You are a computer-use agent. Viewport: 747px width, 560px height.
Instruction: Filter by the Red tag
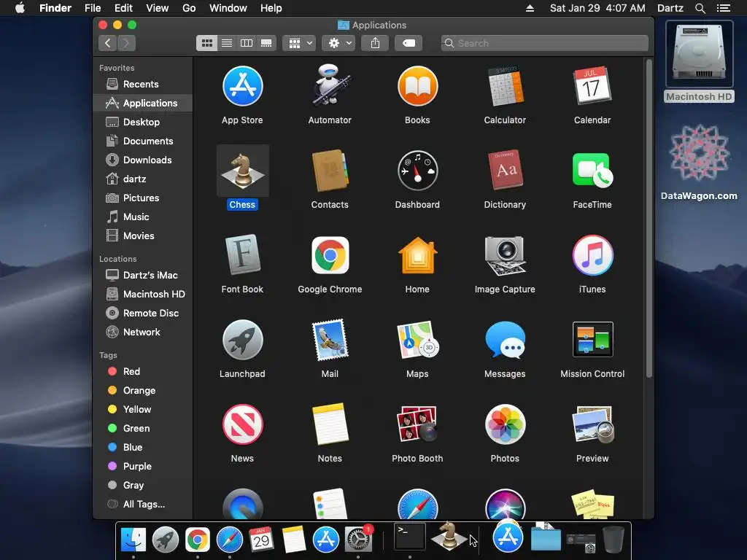coord(143,371)
